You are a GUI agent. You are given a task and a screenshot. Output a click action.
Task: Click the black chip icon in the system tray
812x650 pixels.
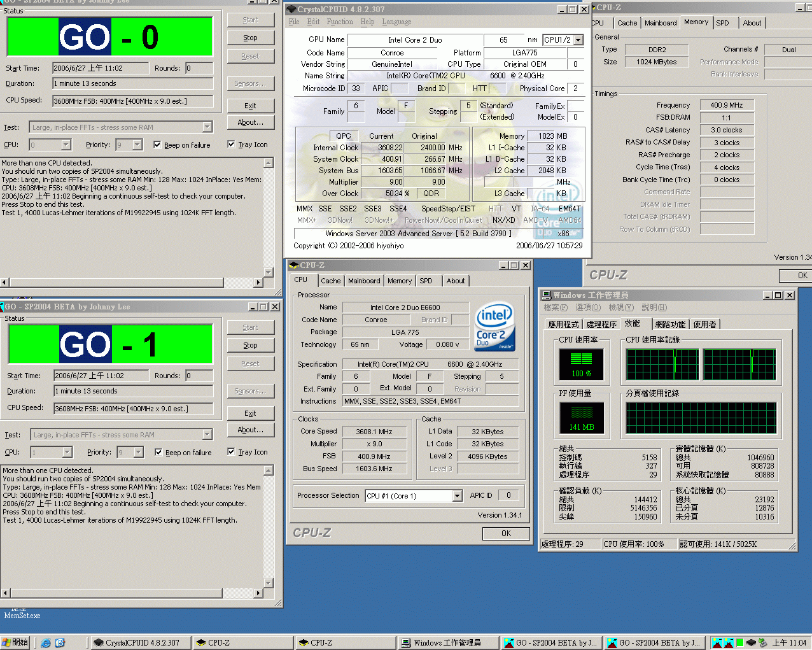[x=751, y=642]
